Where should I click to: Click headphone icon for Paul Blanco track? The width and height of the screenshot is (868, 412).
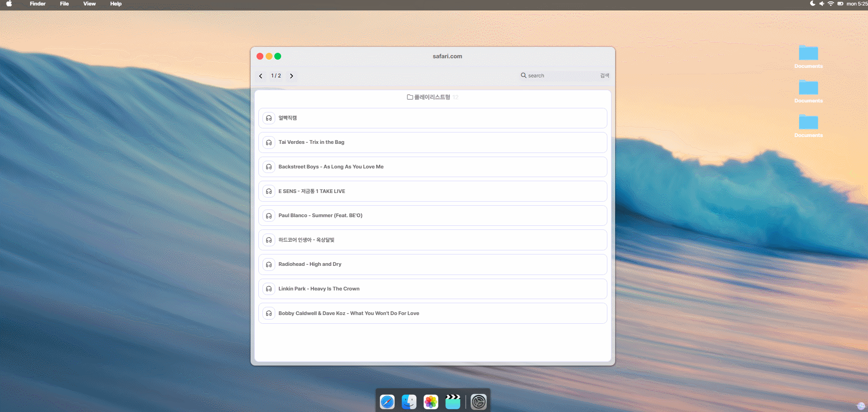pos(269,216)
